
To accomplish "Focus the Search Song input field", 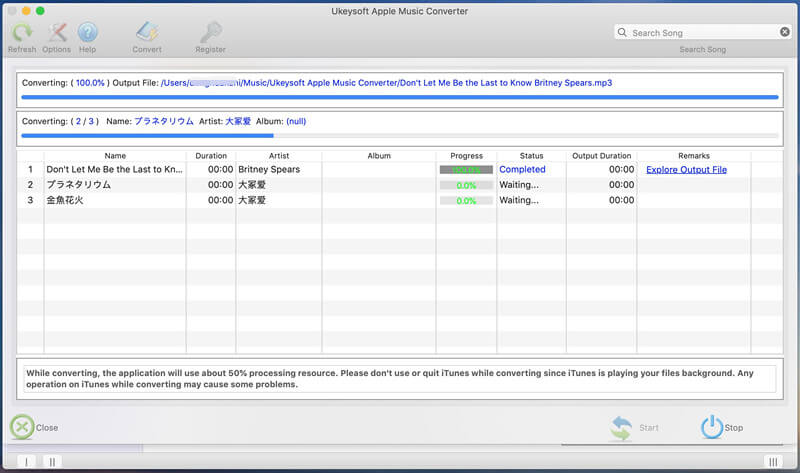I will 703,33.
